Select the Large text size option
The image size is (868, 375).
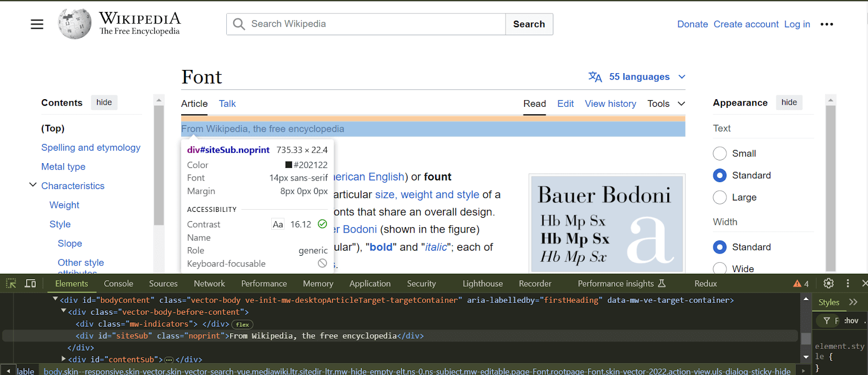coord(720,197)
